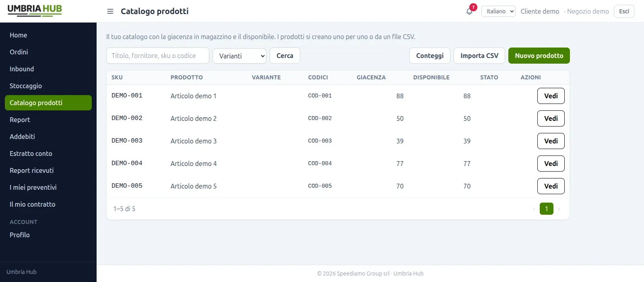Open Ordini section
The height and width of the screenshot is (282, 644).
pyautogui.click(x=48, y=52)
